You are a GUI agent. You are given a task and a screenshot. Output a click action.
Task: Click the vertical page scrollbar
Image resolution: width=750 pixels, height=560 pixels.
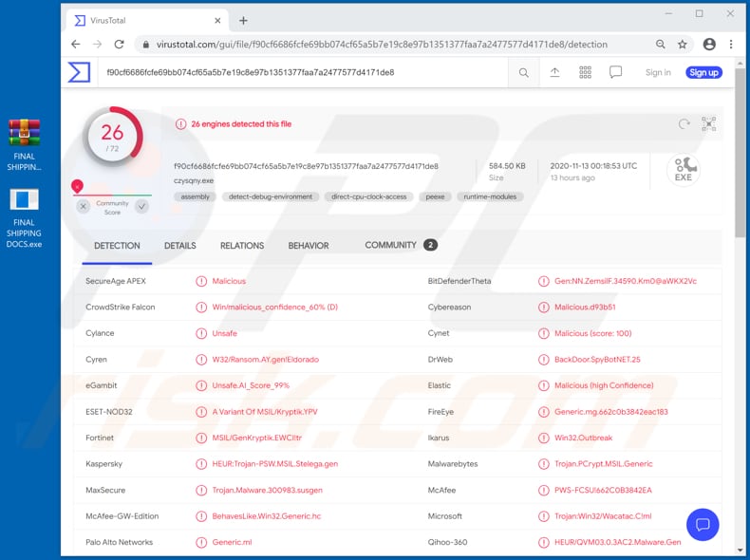pyautogui.click(x=740, y=153)
